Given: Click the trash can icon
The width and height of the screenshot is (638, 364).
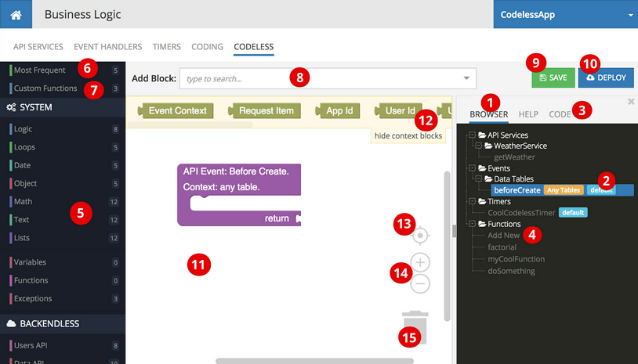Looking at the screenshot, I should tap(415, 327).
